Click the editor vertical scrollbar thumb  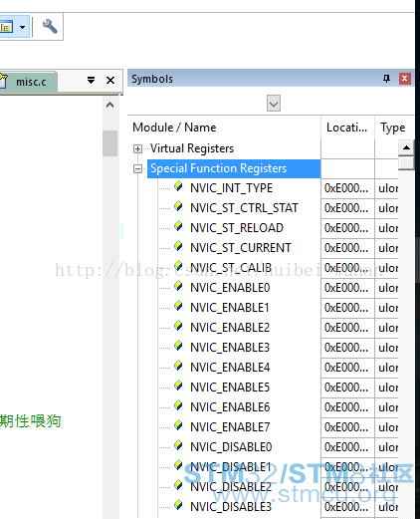pos(109,143)
